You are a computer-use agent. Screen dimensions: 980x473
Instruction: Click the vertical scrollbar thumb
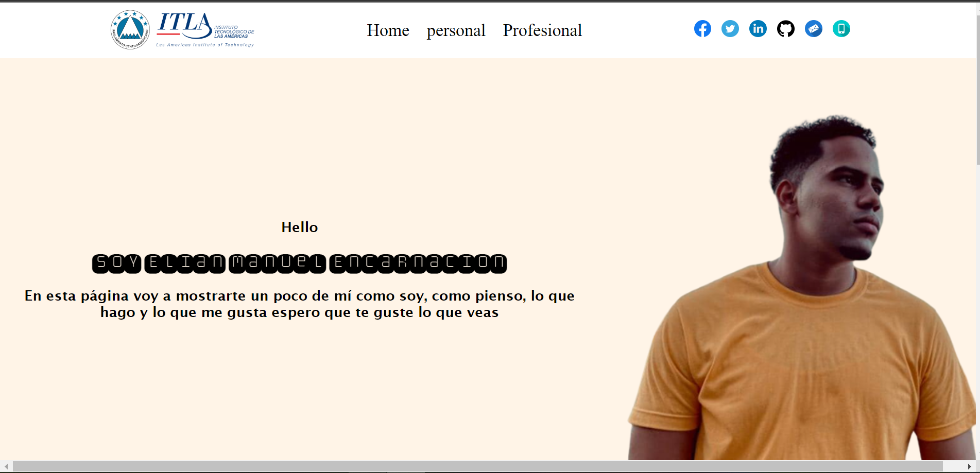977,90
